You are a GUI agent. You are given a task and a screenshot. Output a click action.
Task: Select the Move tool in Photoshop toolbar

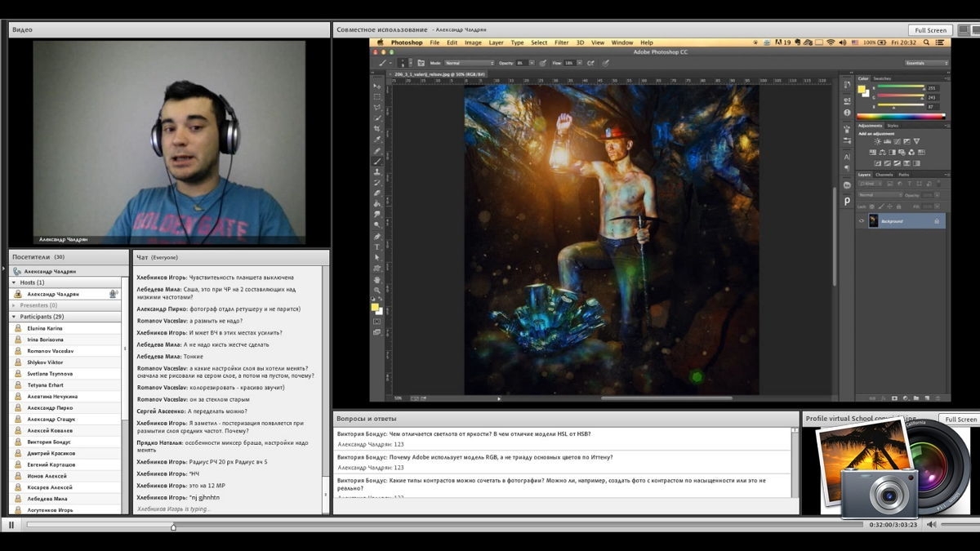pyautogui.click(x=377, y=85)
